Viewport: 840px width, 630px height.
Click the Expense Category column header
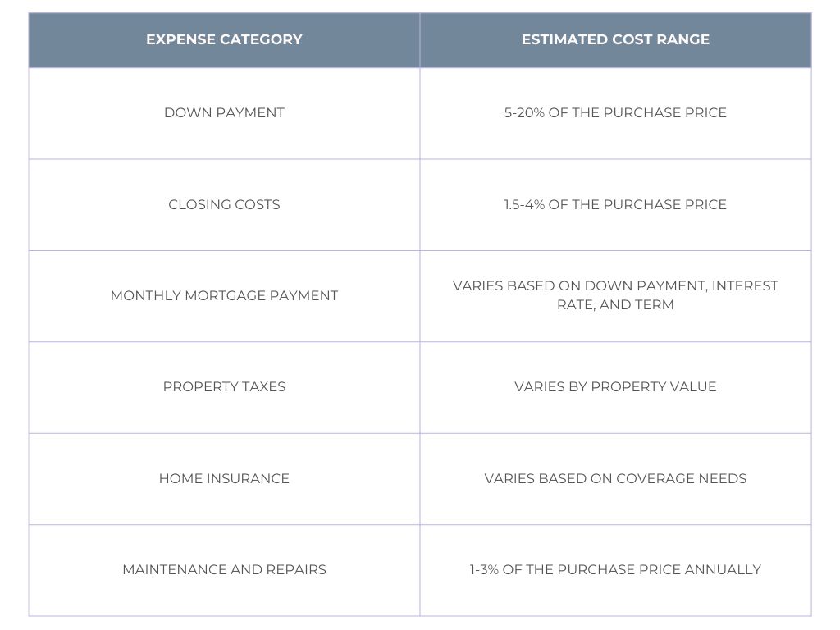[x=224, y=39]
